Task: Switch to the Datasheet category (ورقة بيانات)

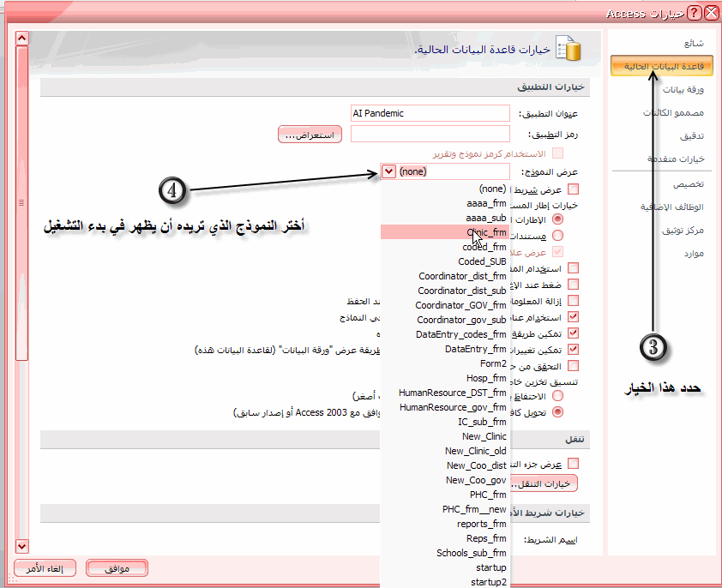Action: tap(683, 89)
